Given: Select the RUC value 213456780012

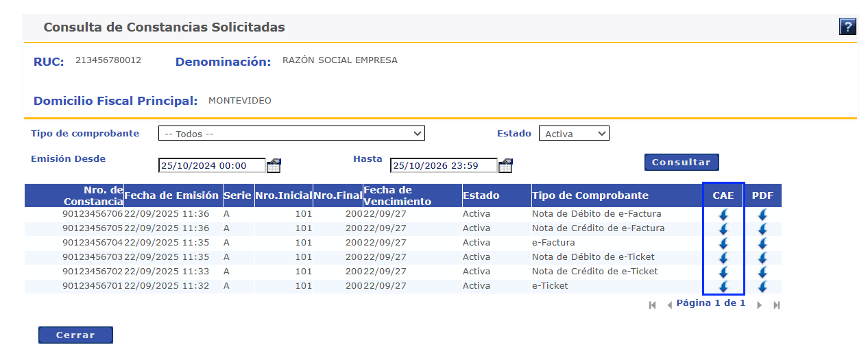Looking at the screenshot, I should 108,60.
